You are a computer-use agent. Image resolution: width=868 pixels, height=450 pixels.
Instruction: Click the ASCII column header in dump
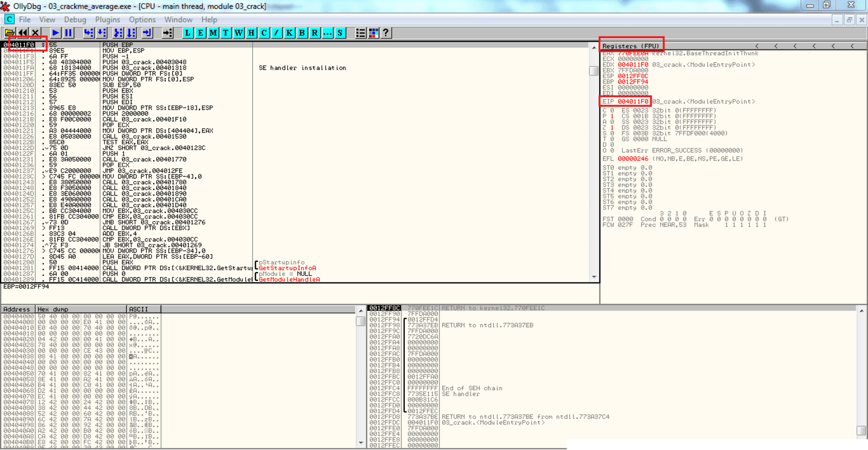click(x=144, y=309)
